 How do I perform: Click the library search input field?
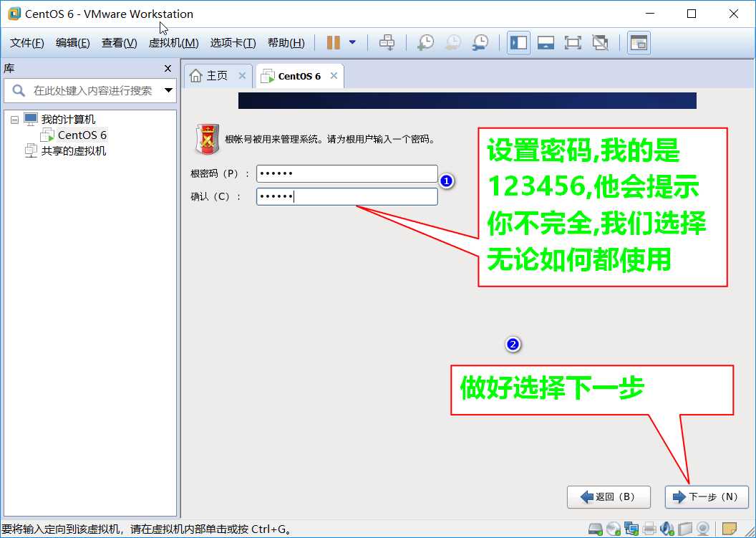(94, 91)
